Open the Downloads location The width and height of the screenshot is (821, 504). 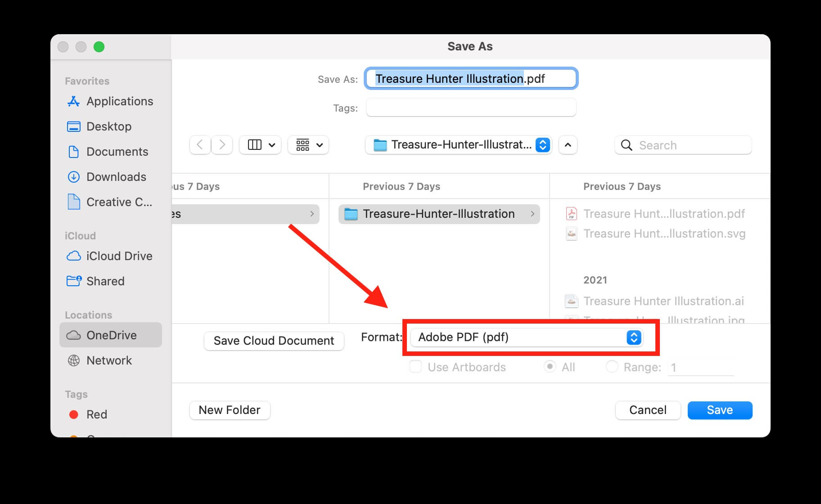coord(116,177)
